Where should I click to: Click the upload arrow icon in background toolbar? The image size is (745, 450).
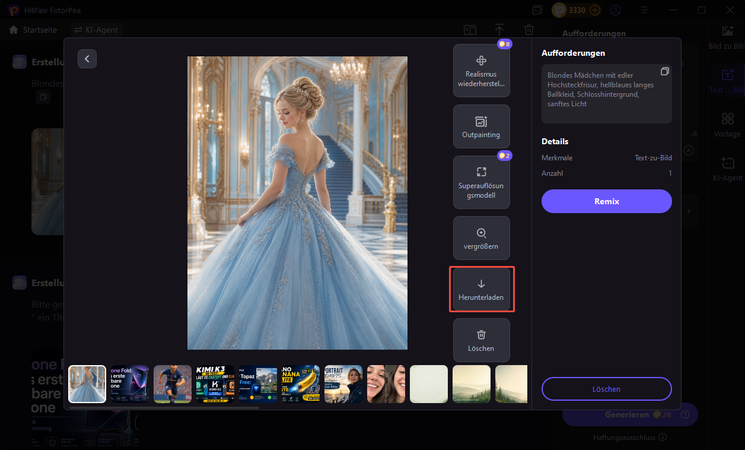pyautogui.click(x=499, y=30)
